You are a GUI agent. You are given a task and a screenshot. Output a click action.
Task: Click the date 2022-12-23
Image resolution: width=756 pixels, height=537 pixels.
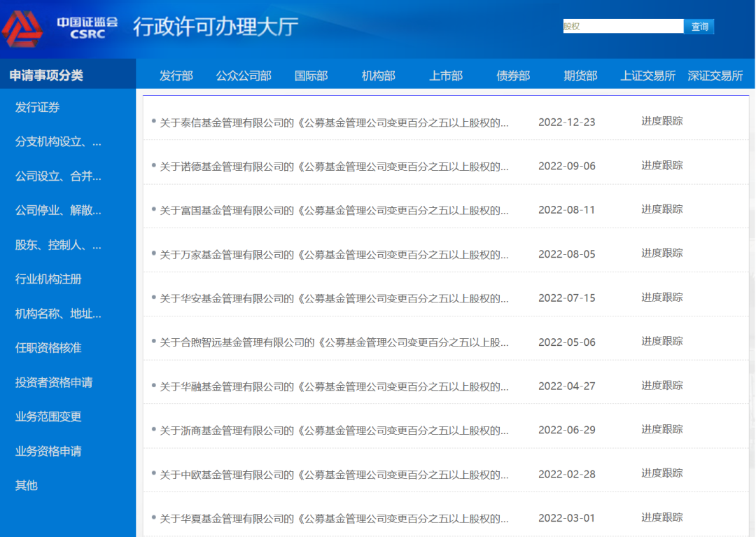[567, 123]
